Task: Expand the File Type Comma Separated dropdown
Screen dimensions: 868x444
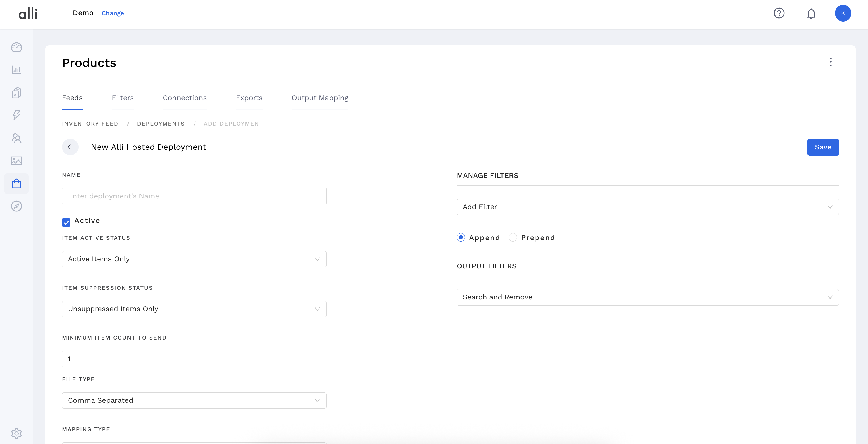Action: [194, 400]
